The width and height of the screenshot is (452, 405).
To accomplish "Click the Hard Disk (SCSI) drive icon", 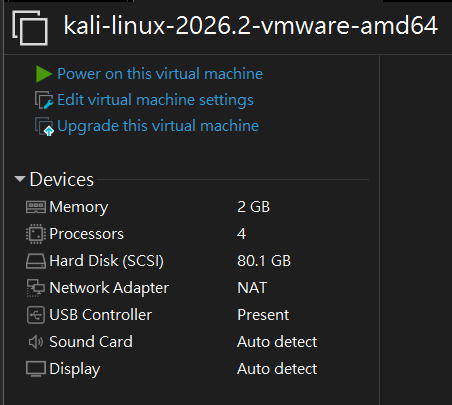I will [36, 261].
